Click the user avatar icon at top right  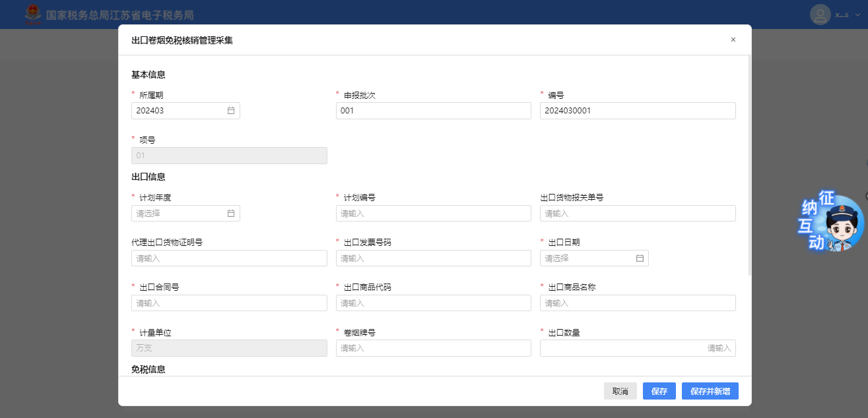820,15
